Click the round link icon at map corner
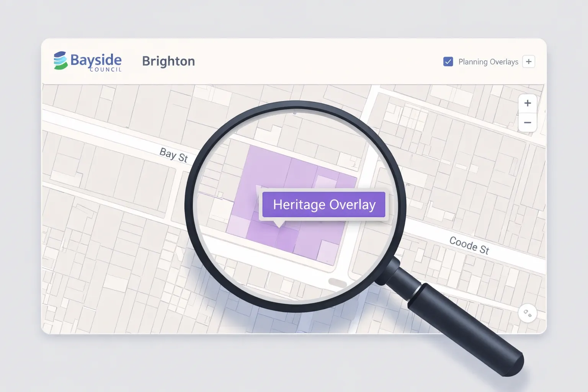 (x=528, y=314)
